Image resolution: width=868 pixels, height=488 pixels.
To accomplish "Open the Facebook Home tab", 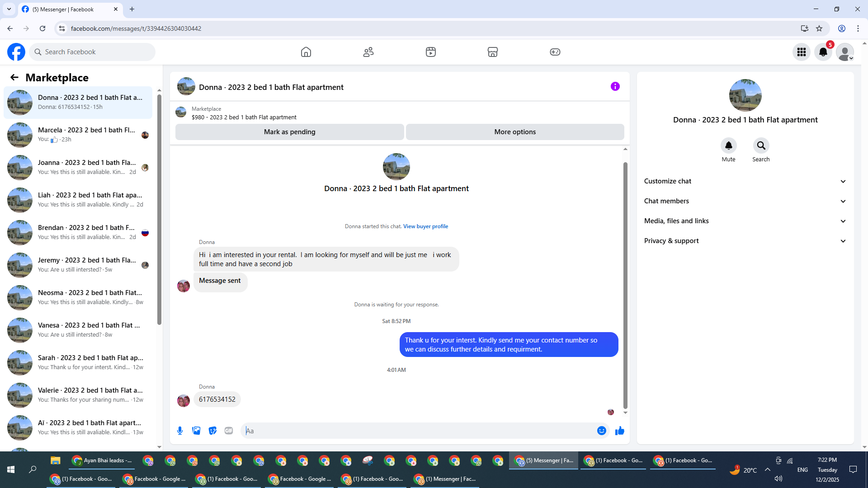I will click(306, 52).
